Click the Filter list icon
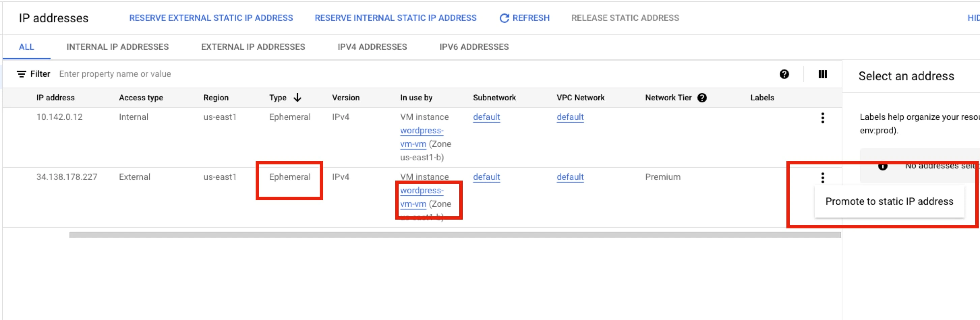980x320 pixels. point(21,74)
